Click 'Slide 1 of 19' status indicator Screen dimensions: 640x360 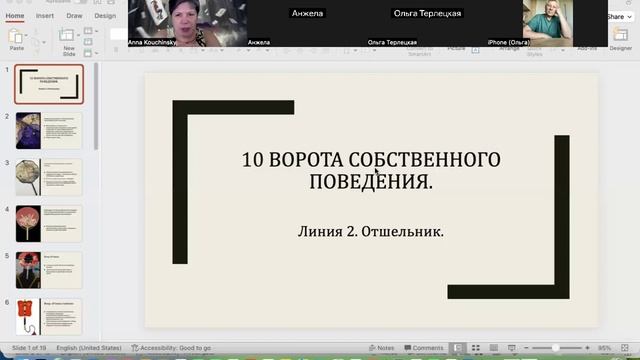point(29,348)
